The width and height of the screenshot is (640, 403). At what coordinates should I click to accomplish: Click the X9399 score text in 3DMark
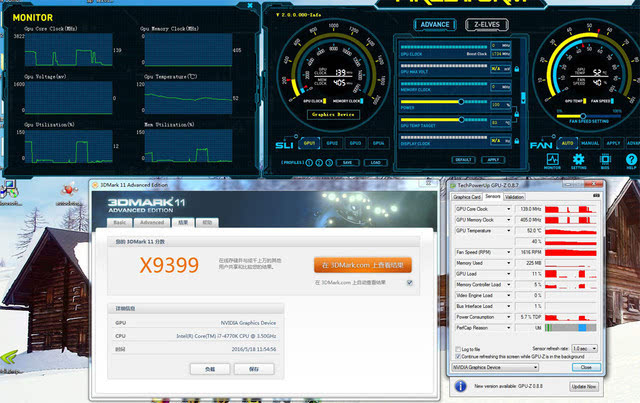tap(169, 265)
